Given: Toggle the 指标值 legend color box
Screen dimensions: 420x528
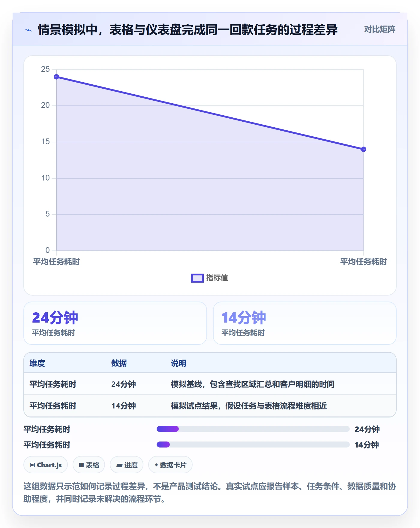Looking at the screenshot, I should tap(197, 278).
